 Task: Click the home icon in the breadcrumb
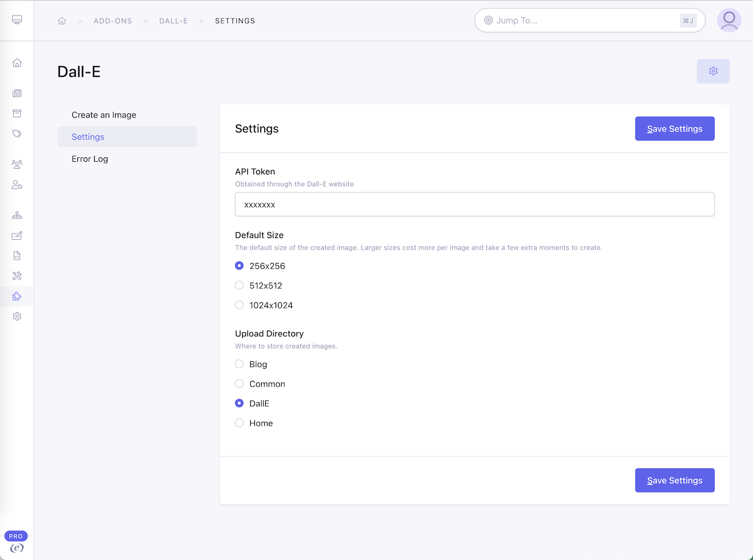62,21
